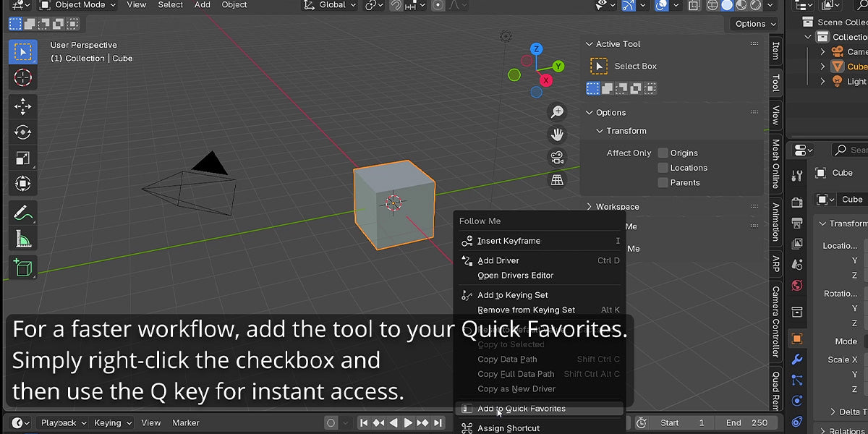This screenshot has width=868, height=434.
Task: Toggle X-ray mode in header
Action: tap(694, 5)
